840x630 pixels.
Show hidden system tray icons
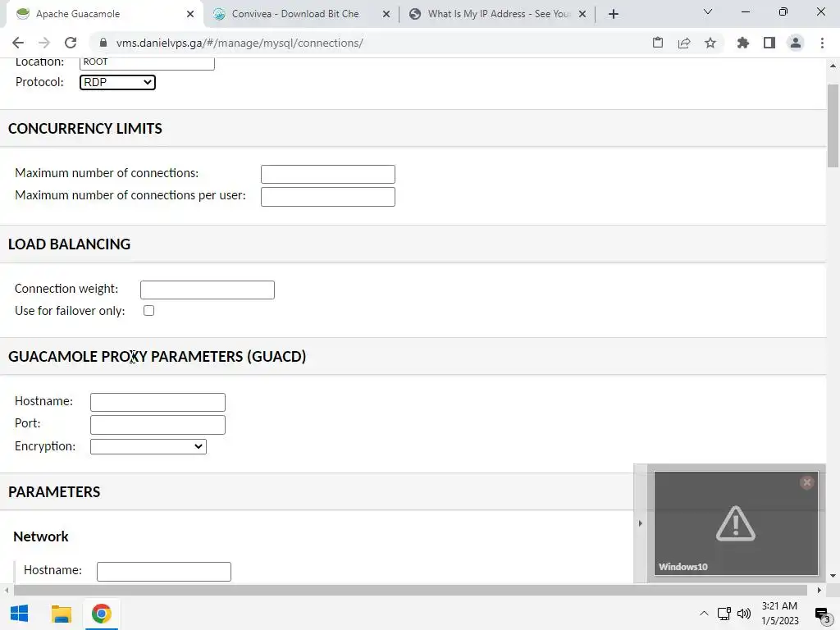point(705,614)
